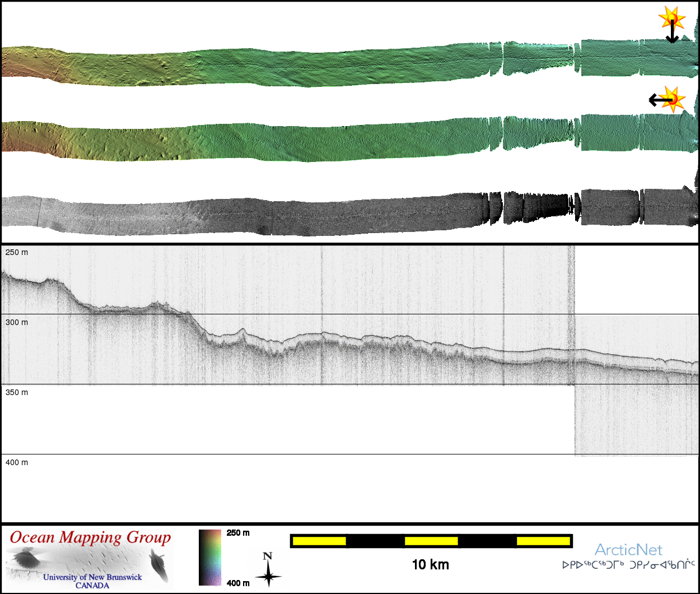Click the 10 km scale label
Screen dimensions: 700x594
coord(430,565)
